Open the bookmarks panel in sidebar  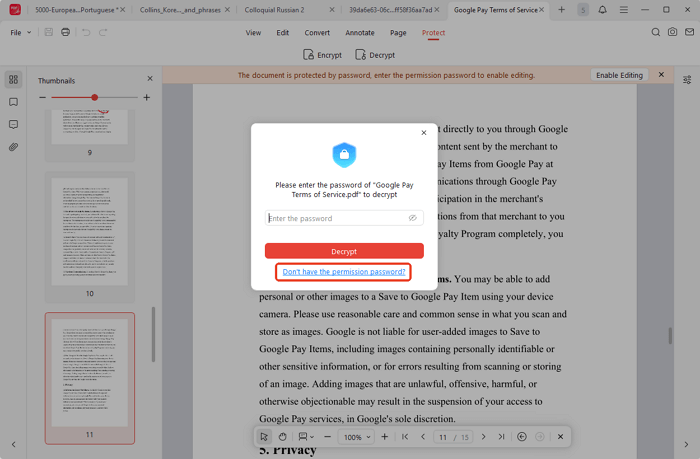(x=13, y=102)
